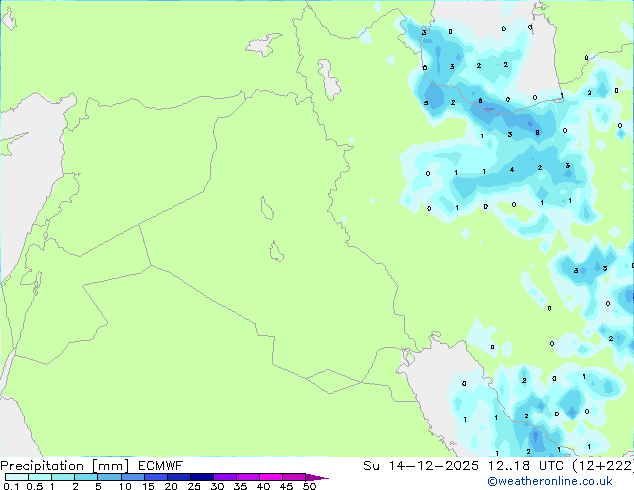Screen dimensions: 634x490
Task: Pick the 10–15 mm legend color box
Action: pyautogui.click(x=133, y=477)
